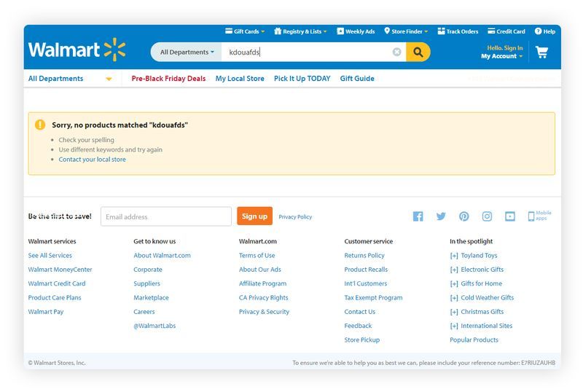Image resolution: width=583 pixels, height=392 pixels.
Task: Click the Walmart spark logo
Action: [114, 50]
